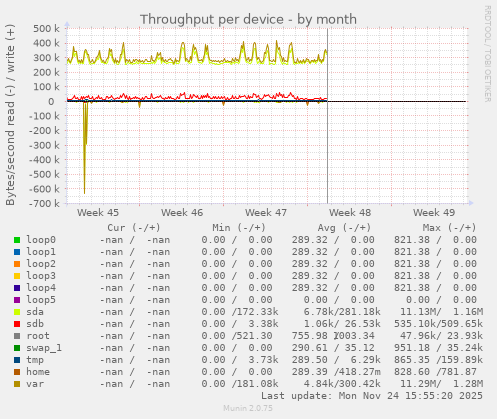Click the swap_1 green legend swatch
The image size is (497, 419).
pos(17,348)
